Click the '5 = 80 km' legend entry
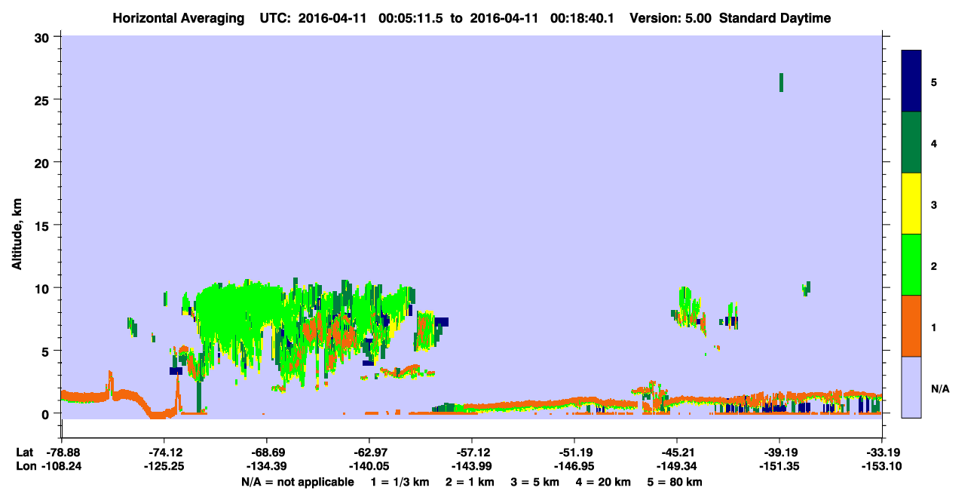 point(676,482)
